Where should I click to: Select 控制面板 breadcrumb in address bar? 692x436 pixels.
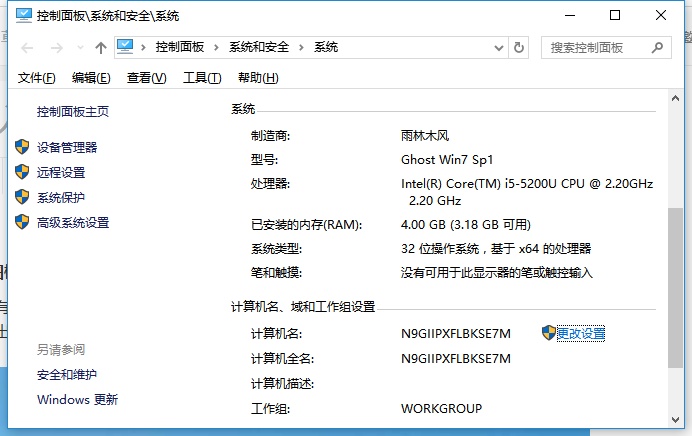(180, 47)
